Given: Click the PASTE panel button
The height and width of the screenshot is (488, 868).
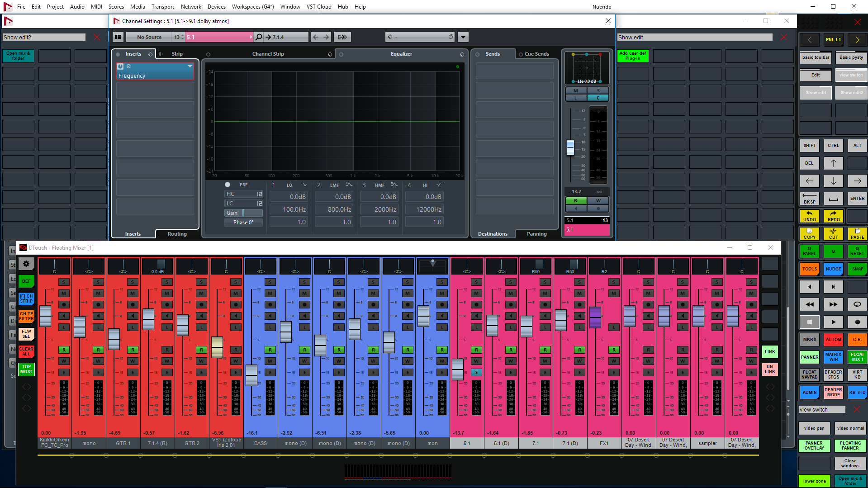Looking at the screenshot, I should [857, 234].
